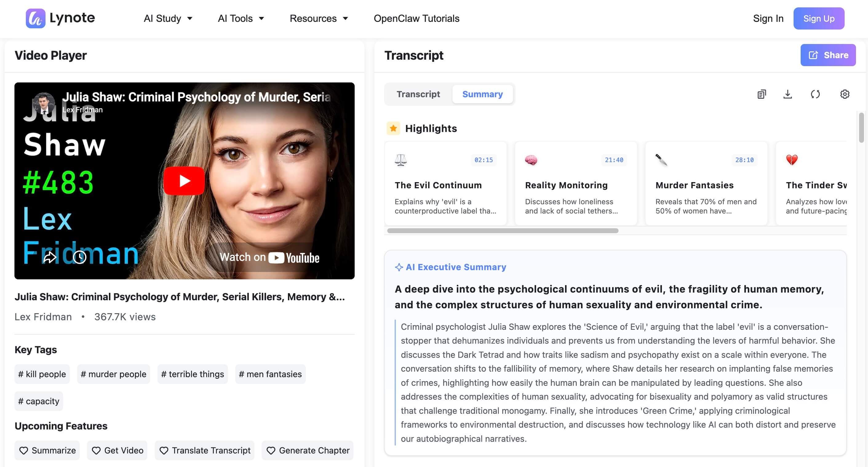Click the Summarize upcoming feature button
Viewport: 868px width, 467px height.
tap(47, 450)
